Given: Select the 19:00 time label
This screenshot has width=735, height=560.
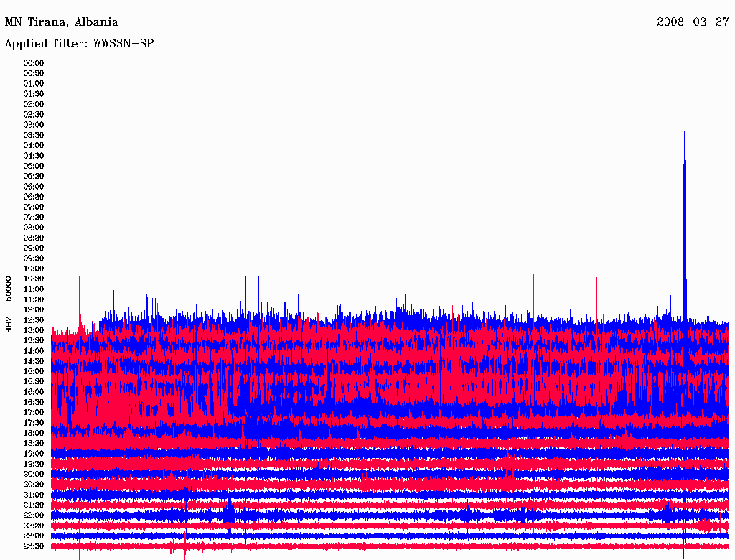Looking at the screenshot, I should [34, 453].
